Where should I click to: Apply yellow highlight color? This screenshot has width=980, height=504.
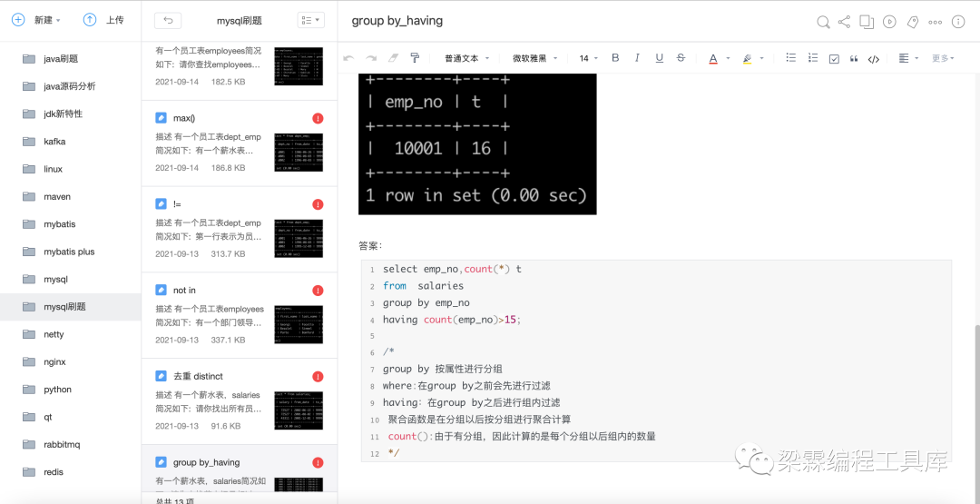[x=747, y=59]
